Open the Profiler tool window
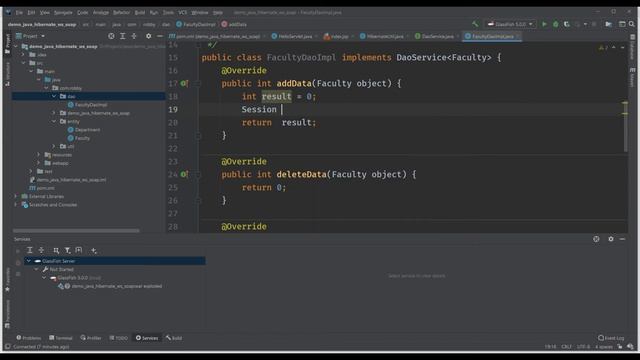Viewport: 640px width, 360px height. coord(91,338)
